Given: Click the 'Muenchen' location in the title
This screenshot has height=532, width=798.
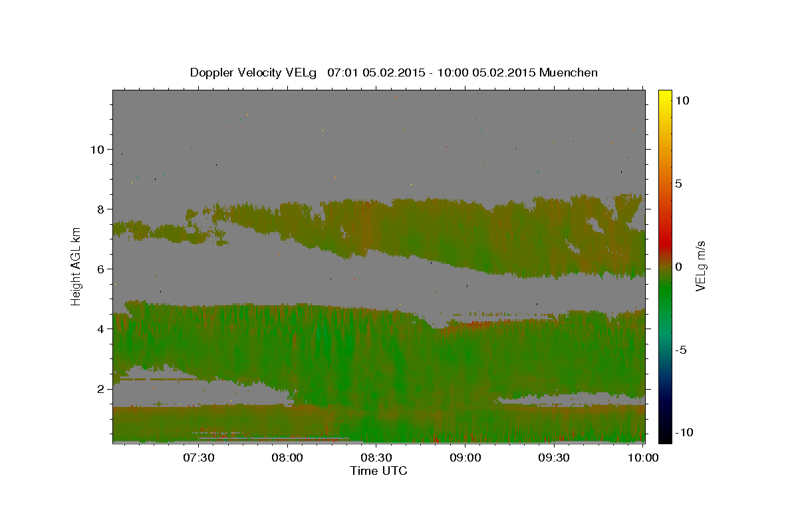Looking at the screenshot, I should (x=569, y=72).
